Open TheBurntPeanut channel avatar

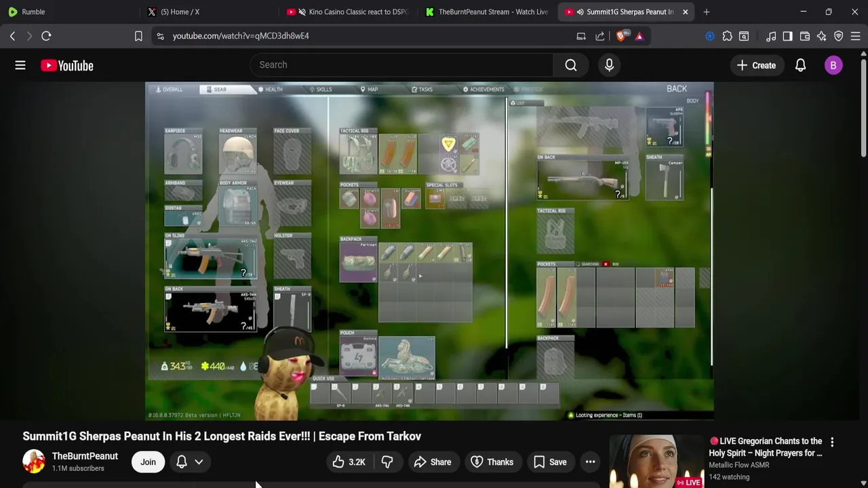tap(34, 462)
